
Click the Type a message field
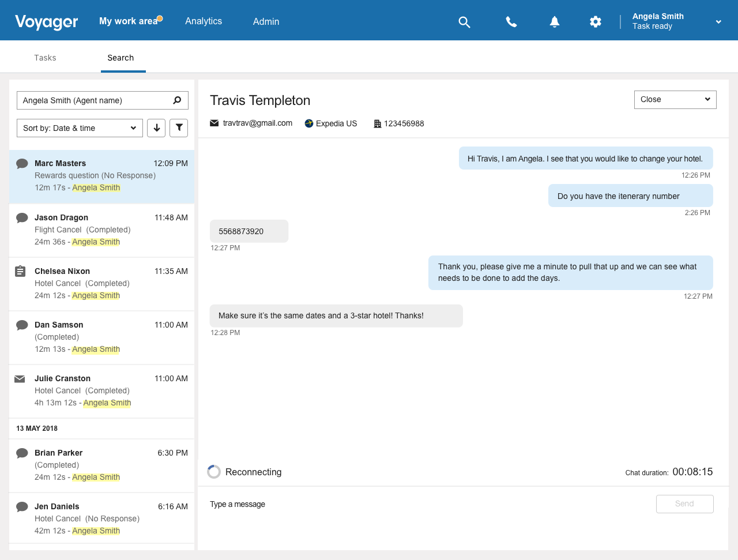tap(427, 504)
